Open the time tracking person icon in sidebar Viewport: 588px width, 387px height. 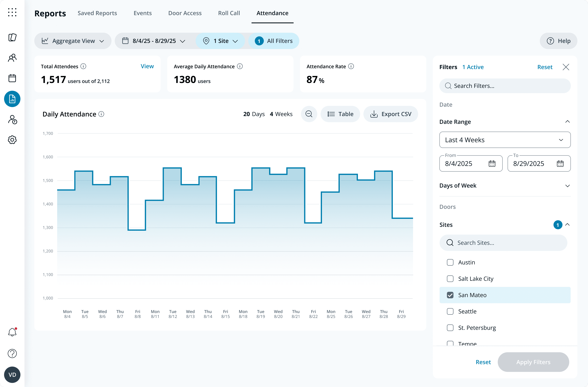point(12,120)
